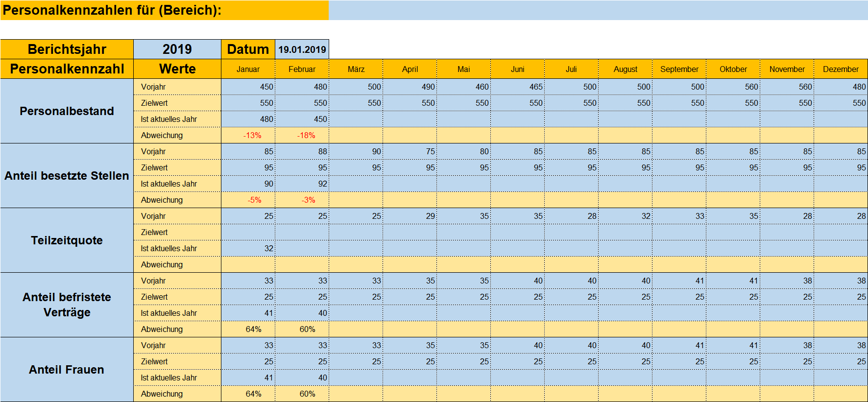Screen dimensions: 868x402
Task: Click the Dezember month header
Action: click(x=841, y=69)
